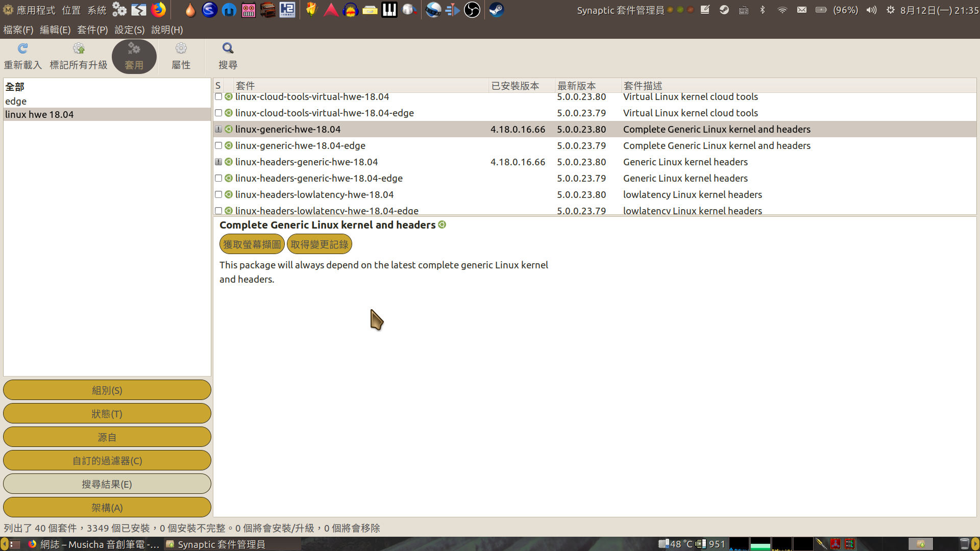This screenshot has width=980, height=551.
Task: Launch OpenShot video editor from the panel
Action: pos(433,10)
